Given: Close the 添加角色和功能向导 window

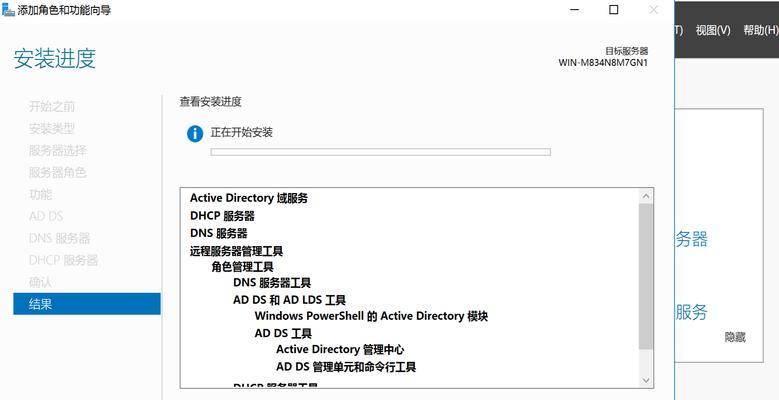Looking at the screenshot, I should [x=654, y=9].
